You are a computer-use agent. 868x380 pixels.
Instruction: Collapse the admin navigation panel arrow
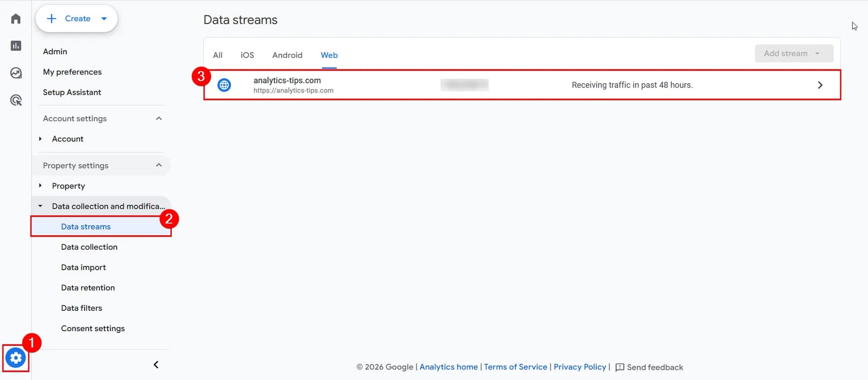[156, 365]
